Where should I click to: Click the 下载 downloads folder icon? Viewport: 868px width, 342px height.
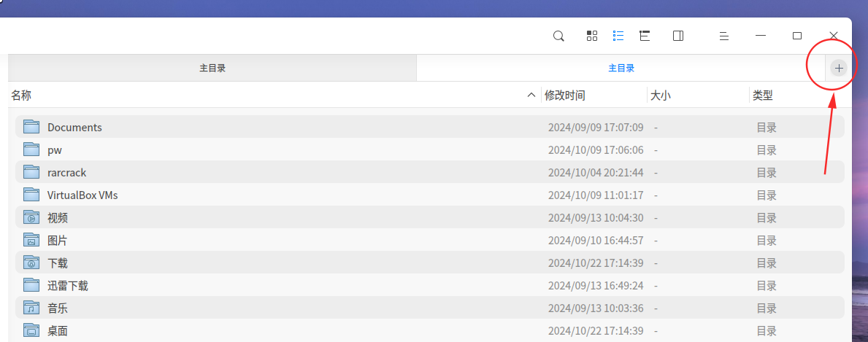point(31,263)
